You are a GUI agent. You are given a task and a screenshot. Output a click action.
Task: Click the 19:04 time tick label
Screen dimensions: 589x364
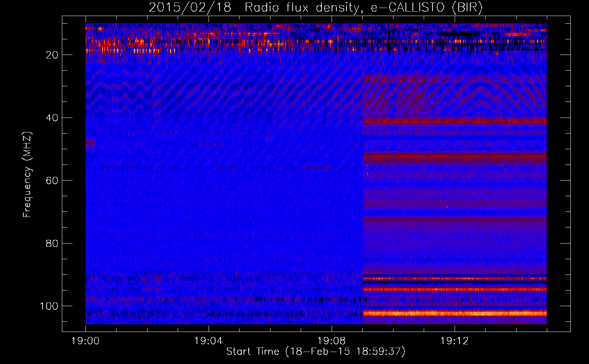tap(208, 341)
